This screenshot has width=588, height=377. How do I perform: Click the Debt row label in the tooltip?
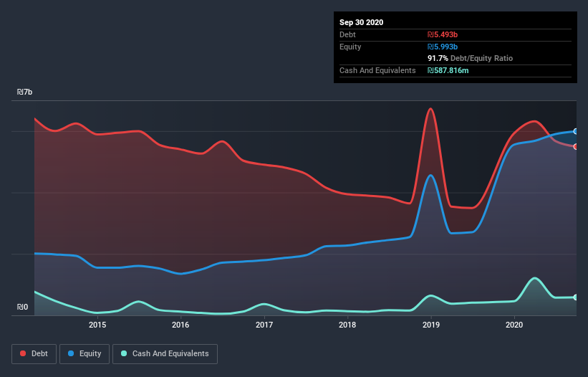click(x=347, y=34)
